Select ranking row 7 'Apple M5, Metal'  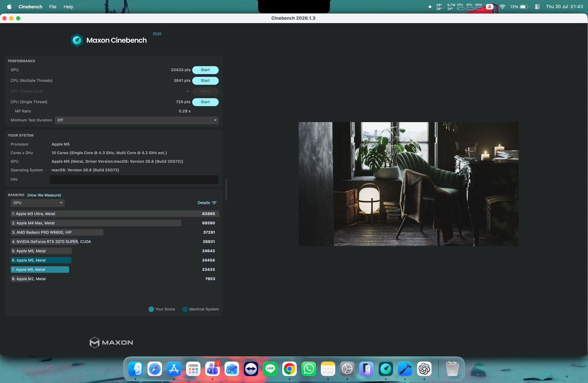pyautogui.click(x=115, y=270)
